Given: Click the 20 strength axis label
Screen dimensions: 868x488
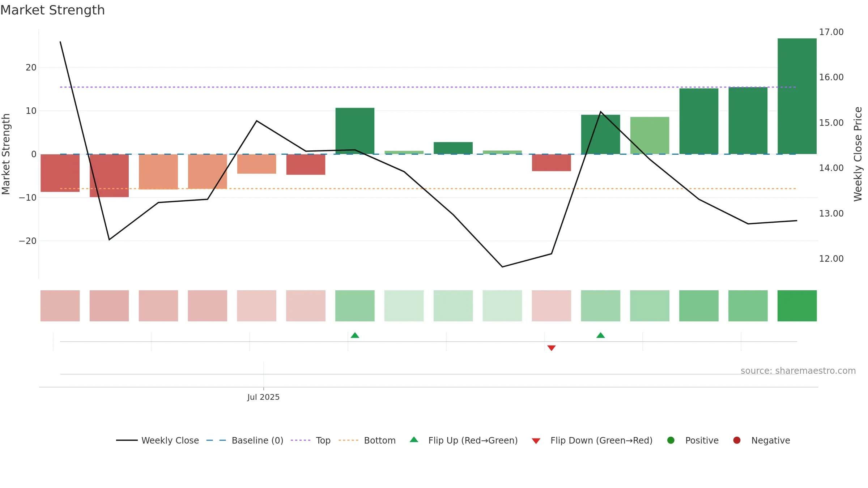Looking at the screenshot, I should (x=31, y=68).
